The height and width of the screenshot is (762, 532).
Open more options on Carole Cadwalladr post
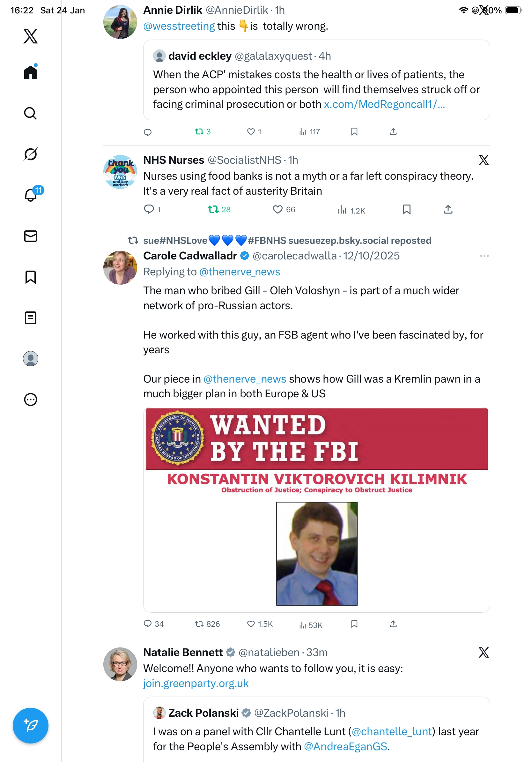(484, 256)
